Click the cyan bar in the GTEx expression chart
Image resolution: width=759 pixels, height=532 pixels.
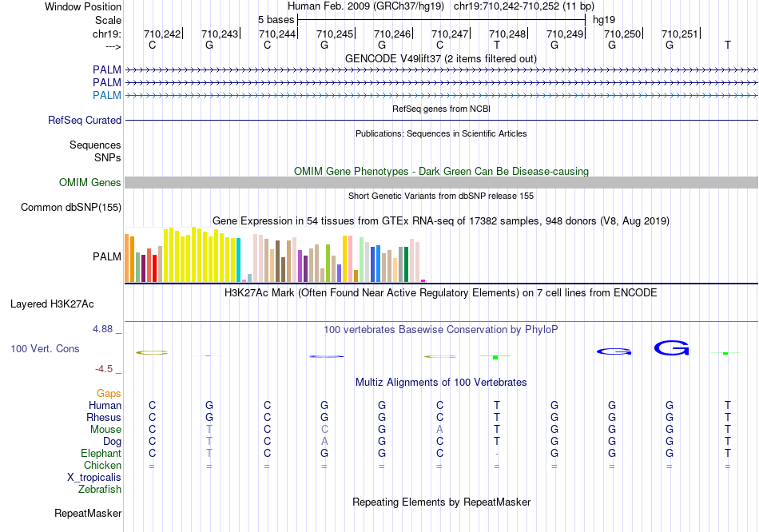coord(239,260)
